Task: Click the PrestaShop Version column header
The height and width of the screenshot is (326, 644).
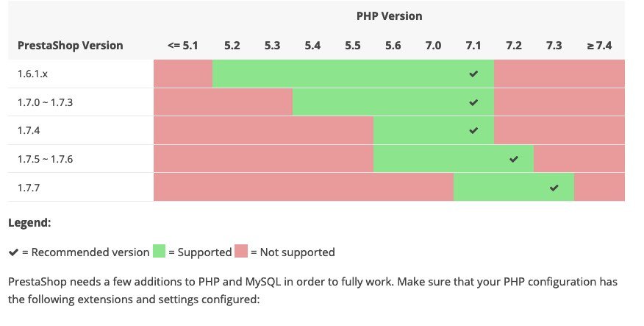Action: pos(70,46)
